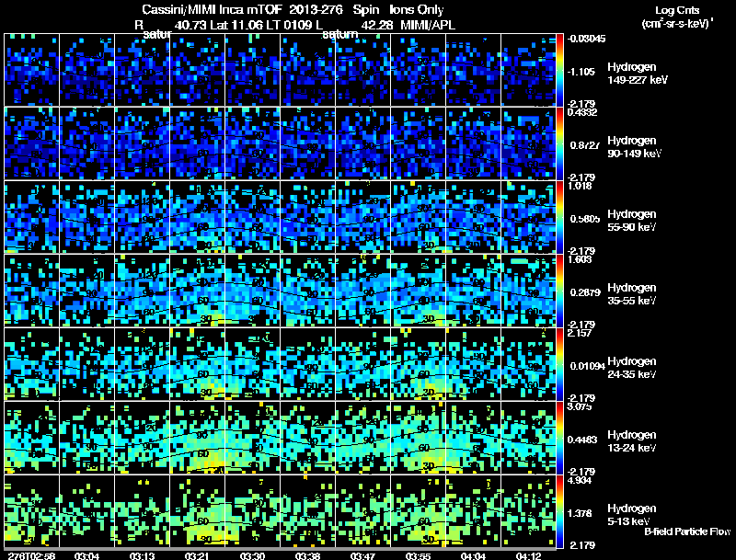The height and width of the screenshot is (560, 736).
Task: Select the 'Hydrogen 55-90 keV' label
Action: [632, 221]
